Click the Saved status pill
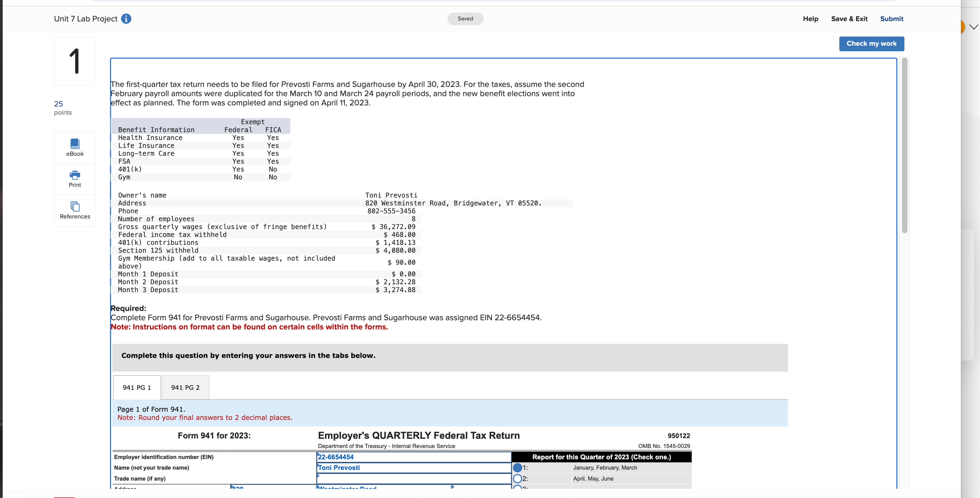 click(465, 19)
